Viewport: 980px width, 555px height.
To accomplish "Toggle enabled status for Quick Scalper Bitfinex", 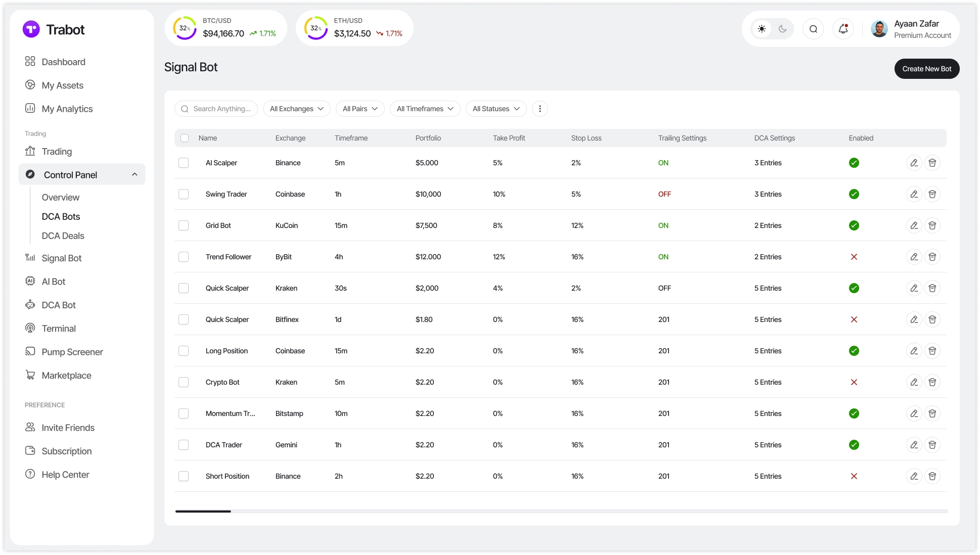I will pyautogui.click(x=854, y=319).
